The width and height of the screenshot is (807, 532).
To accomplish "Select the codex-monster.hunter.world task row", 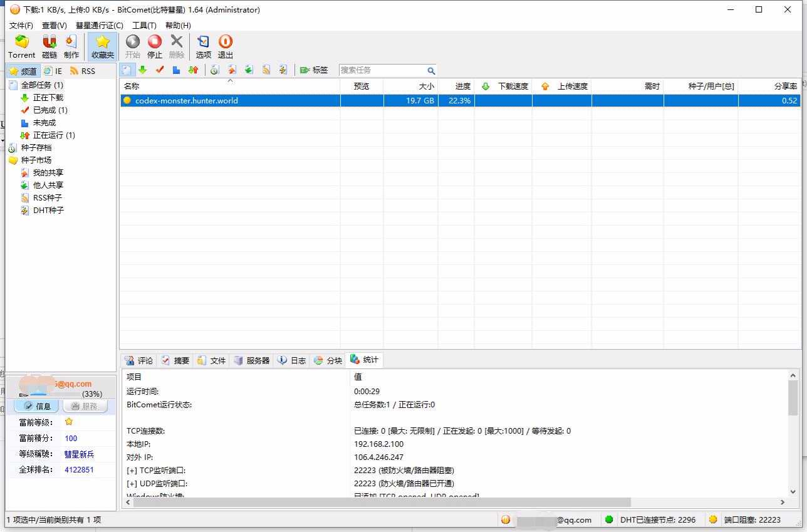I will pos(460,100).
